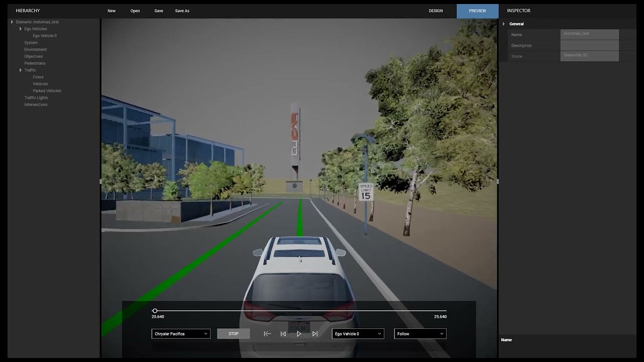Open the Ego Vehicle 0 camera target dropdown

(358, 334)
